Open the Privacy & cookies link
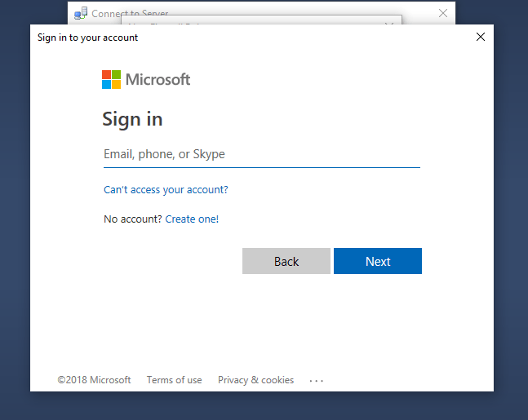Viewport: 528px width, 420px height. 255,380
